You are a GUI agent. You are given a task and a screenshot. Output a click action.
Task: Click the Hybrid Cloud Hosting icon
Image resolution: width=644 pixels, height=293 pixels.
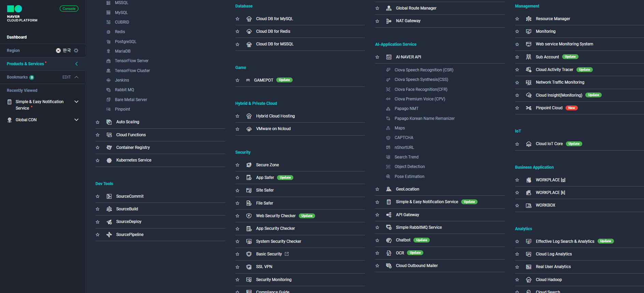(x=249, y=116)
